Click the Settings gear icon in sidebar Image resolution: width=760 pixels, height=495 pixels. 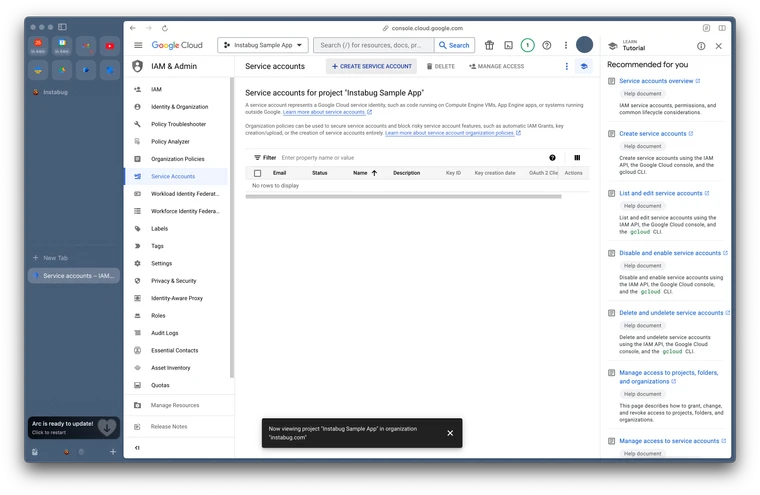(138, 264)
